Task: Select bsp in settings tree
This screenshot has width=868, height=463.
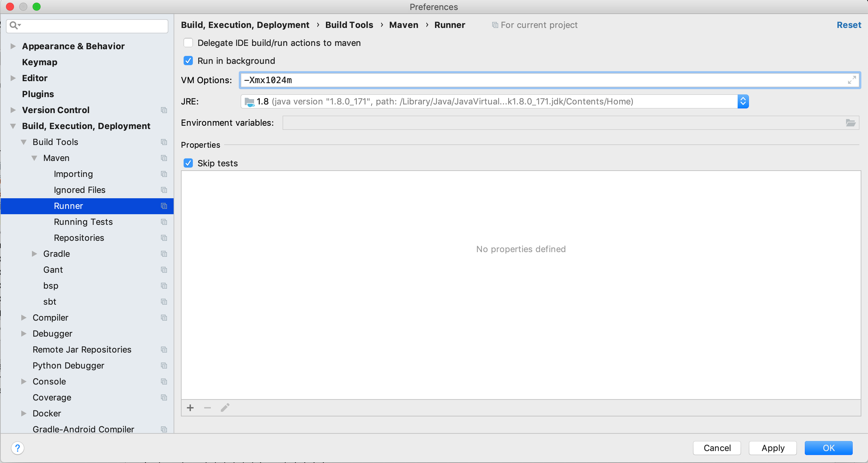Action: 51,286
